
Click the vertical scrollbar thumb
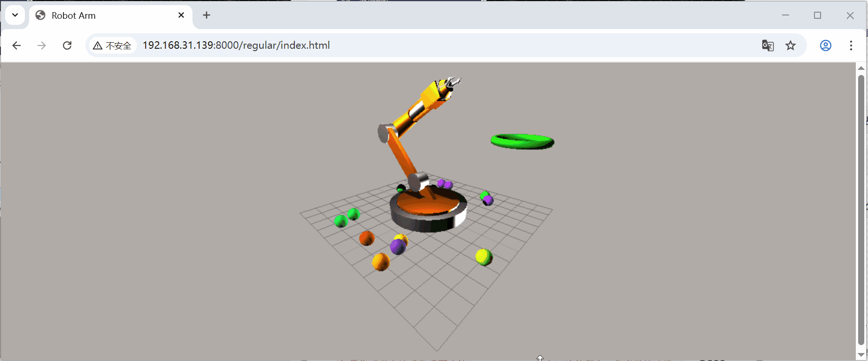click(x=861, y=210)
